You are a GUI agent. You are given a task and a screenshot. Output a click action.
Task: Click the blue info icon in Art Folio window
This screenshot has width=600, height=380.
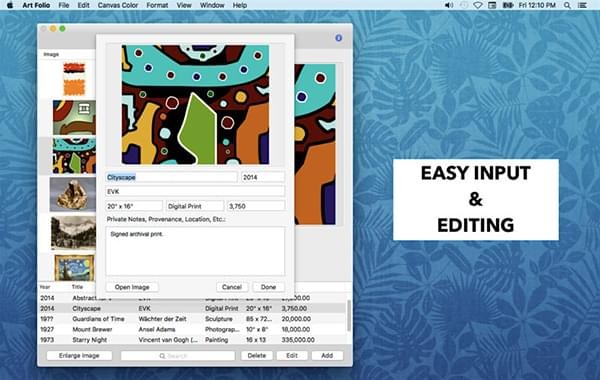(x=338, y=38)
